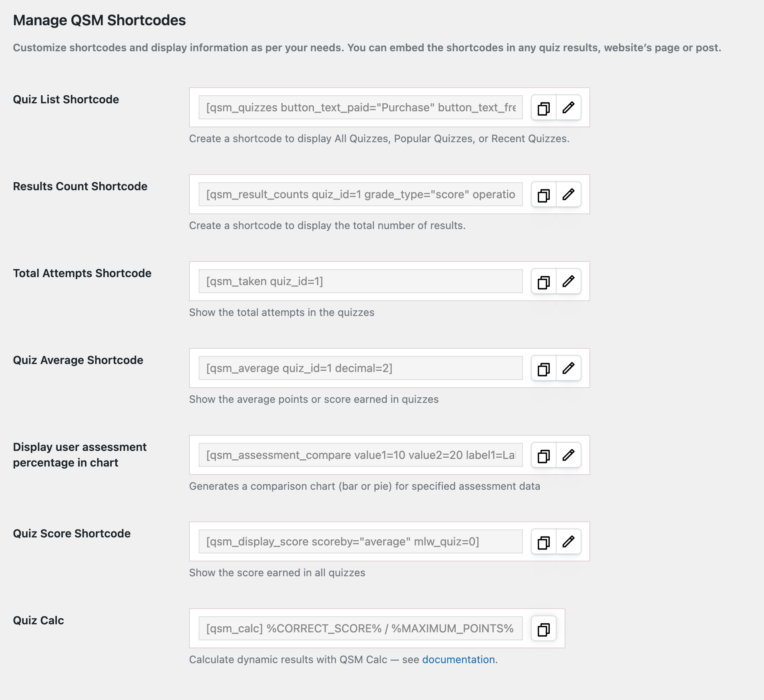Viewport: 764px width, 700px height.
Task: Edit the Quiz List shortcode
Action: (x=568, y=108)
